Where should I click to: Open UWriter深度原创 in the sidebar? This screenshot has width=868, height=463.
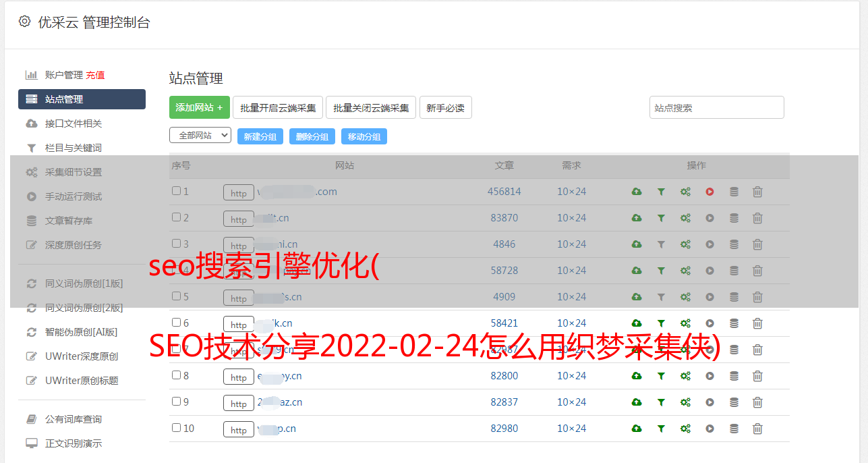coord(82,356)
